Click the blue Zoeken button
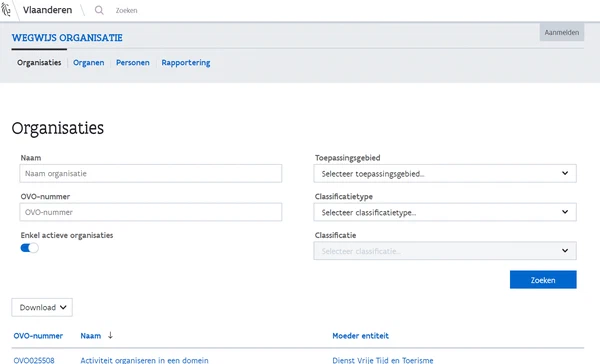This screenshot has width=600, height=364. tap(543, 280)
